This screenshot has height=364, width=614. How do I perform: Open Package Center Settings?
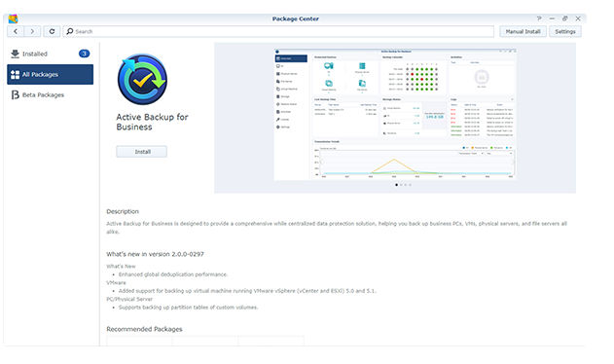[565, 31]
